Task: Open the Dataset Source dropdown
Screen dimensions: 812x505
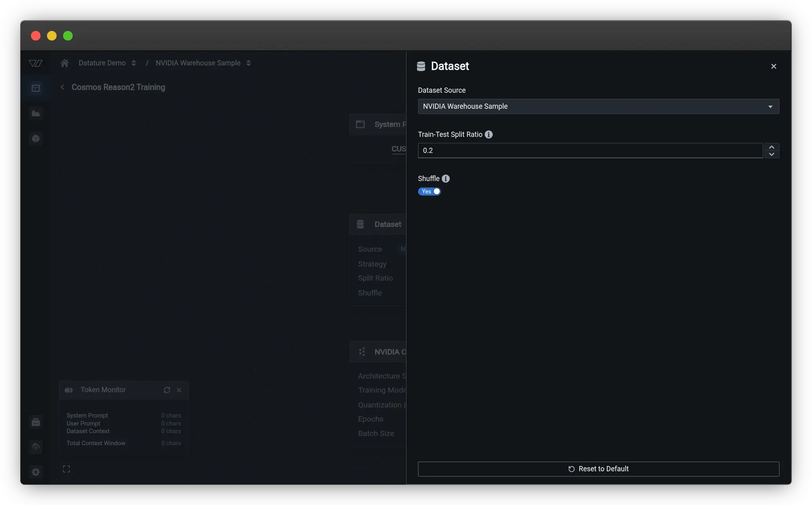Action: 598,106
